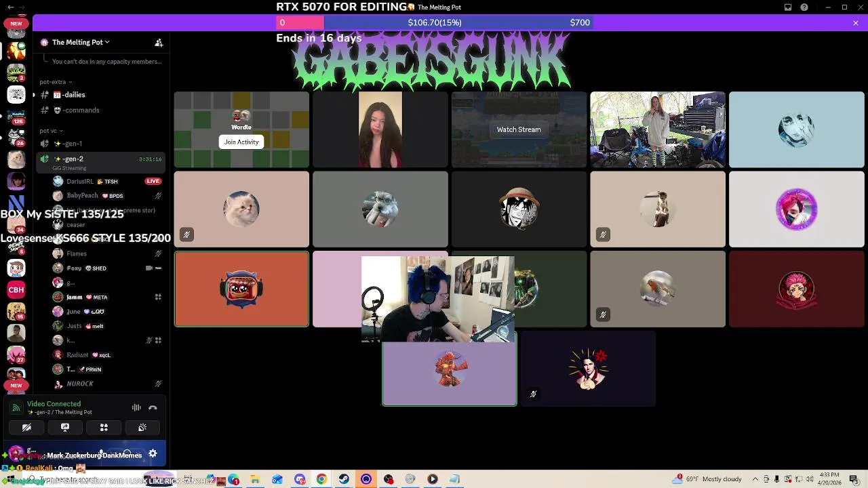The image size is (868, 488).
Task: Click the taskbar clock showing 4:33 PM
Action: pos(829,479)
